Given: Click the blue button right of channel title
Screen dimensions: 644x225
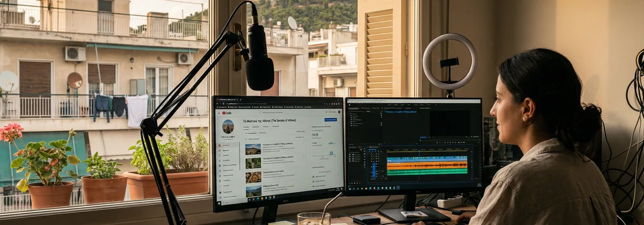Looking at the screenshot, I should pos(331,119).
